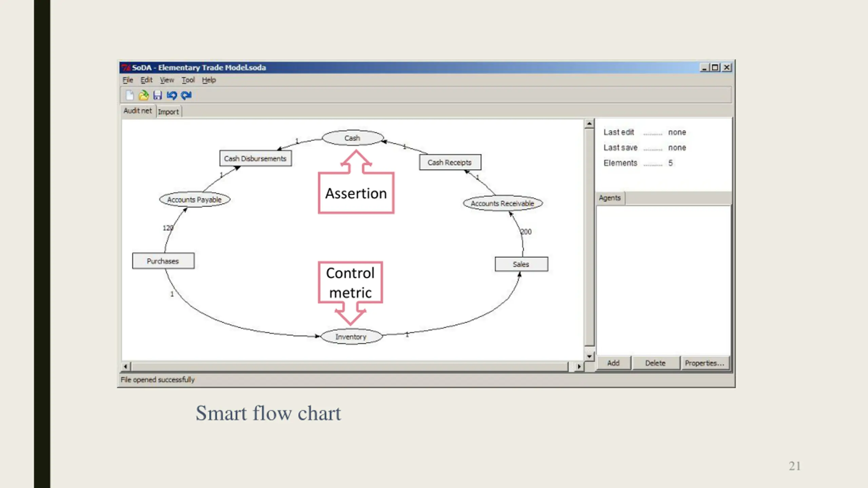This screenshot has height=488, width=868.
Task: Click the SoDA application title bar icon
Action: tap(126, 67)
